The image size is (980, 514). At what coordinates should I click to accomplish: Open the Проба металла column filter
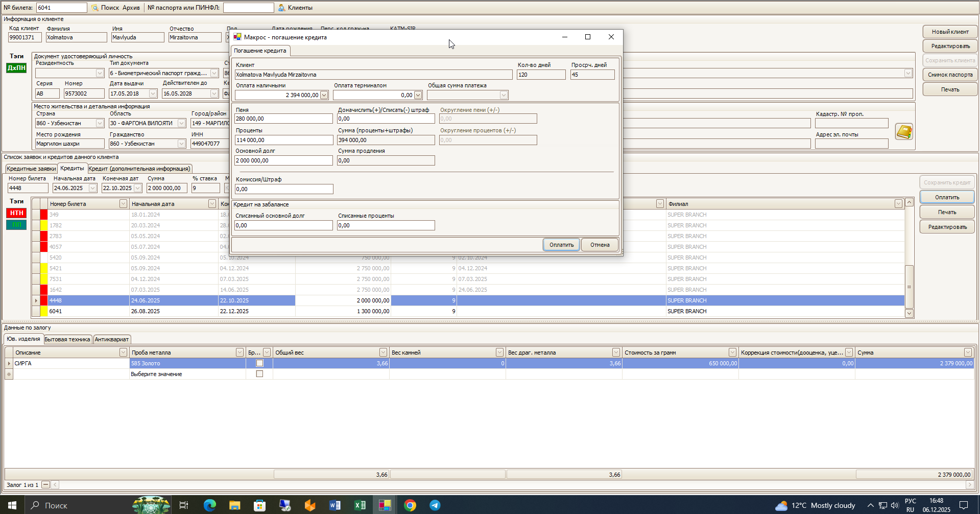coord(240,353)
